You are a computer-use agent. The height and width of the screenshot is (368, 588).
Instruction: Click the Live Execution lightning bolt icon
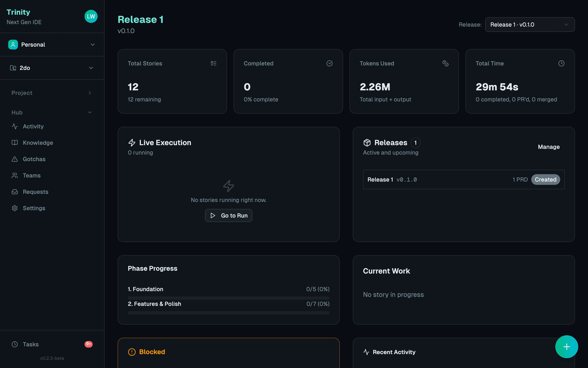pos(132,143)
